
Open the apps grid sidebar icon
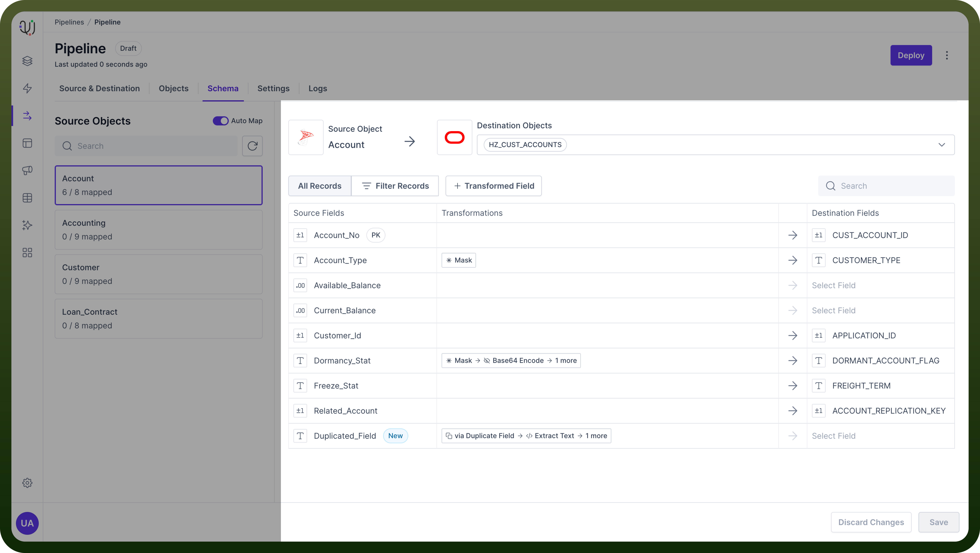point(27,253)
